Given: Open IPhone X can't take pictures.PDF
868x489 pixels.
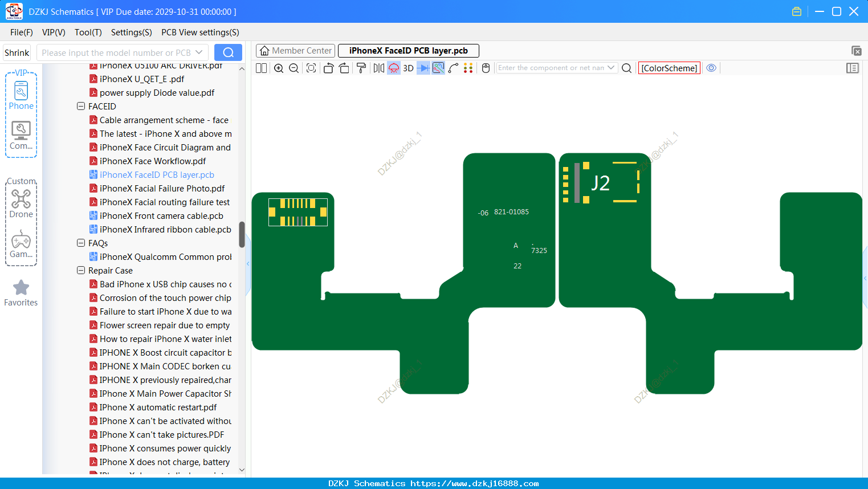Looking at the screenshot, I should (x=162, y=435).
